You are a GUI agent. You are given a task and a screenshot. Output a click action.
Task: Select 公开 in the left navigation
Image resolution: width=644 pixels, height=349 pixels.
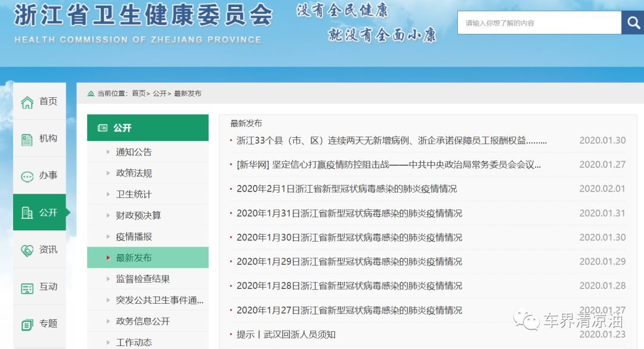click(x=39, y=212)
